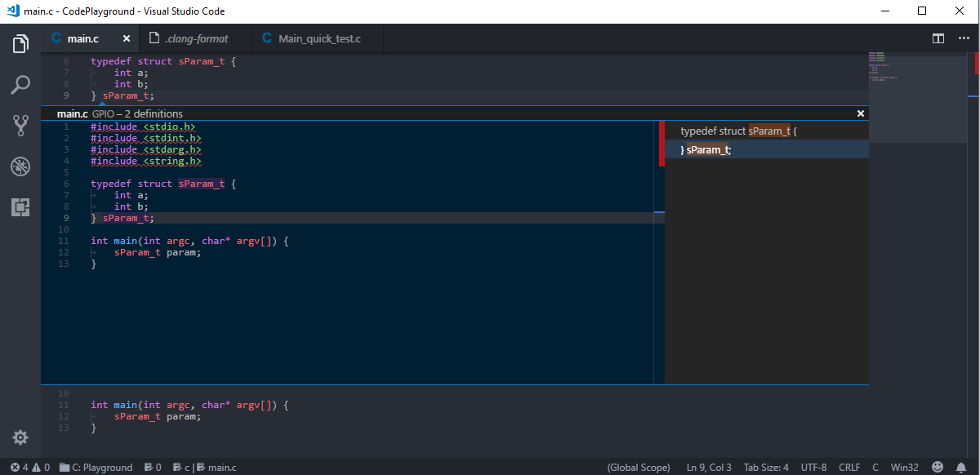Open Settings via the gear icon
Image resolution: width=980 pixels, height=475 pixels.
coord(20,437)
